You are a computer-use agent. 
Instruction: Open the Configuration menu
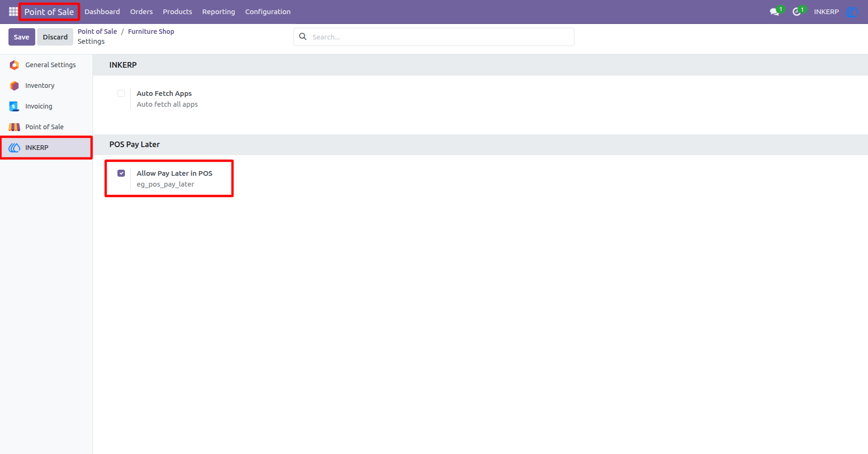[268, 12]
